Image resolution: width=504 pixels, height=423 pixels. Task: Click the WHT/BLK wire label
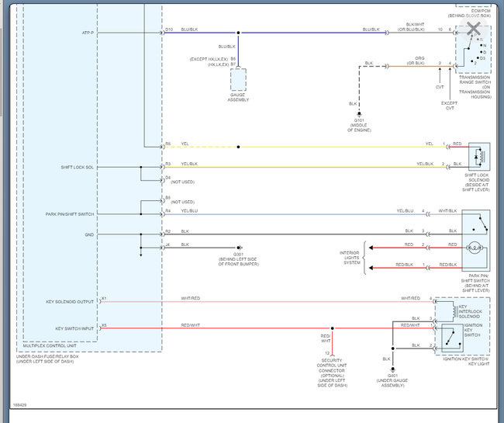coord(447,211)
